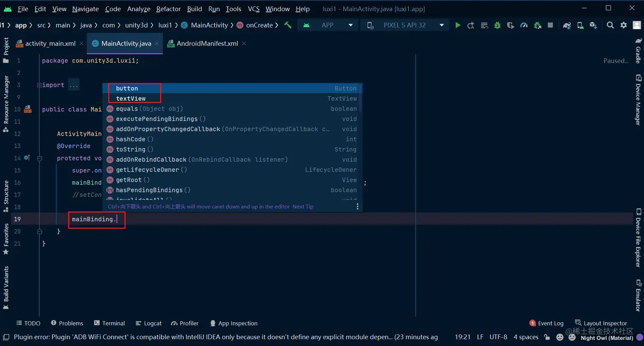Open the TODO tool window
The width and height of the screenshot is (644, 346).
28,323
